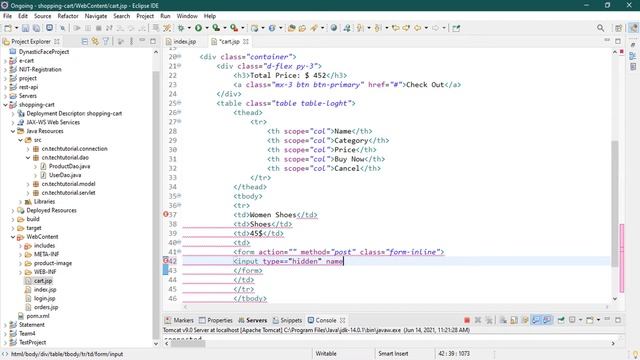Click the Console horizontal scrollbar thumb
This screenshot has width=640, height=360.
click(188, 344)
